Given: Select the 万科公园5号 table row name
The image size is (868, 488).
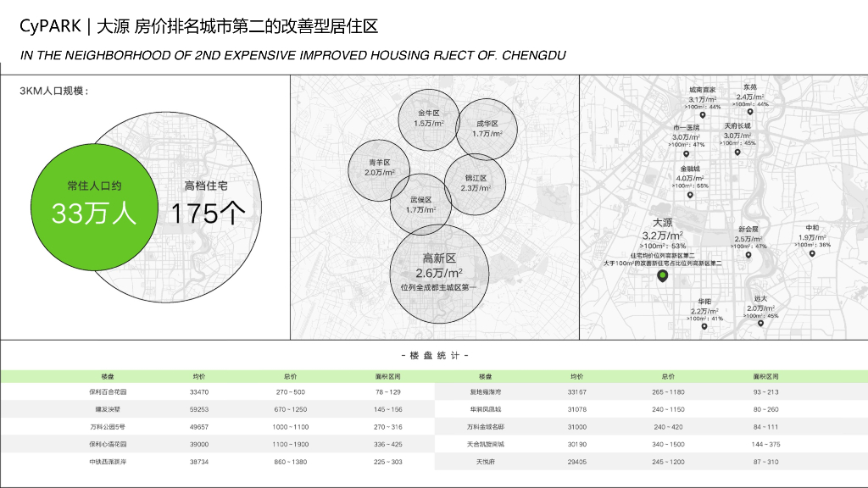Looking at the screenshot, I should 108,427.
